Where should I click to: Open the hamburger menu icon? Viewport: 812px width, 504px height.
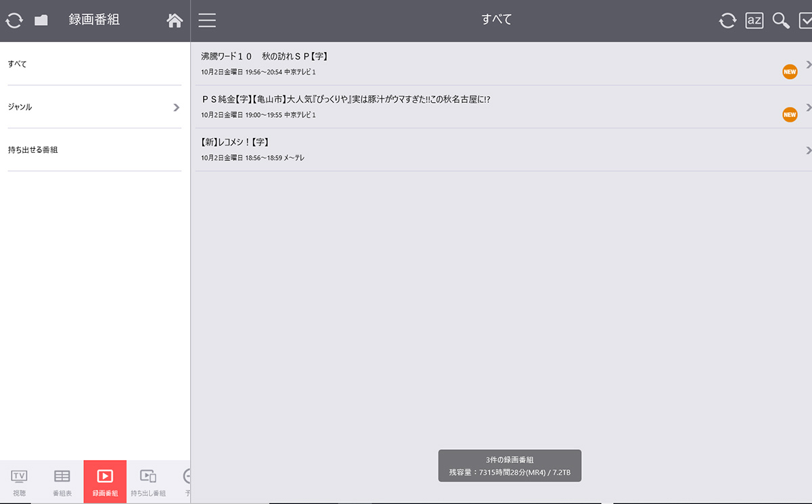tap(207, 20)
